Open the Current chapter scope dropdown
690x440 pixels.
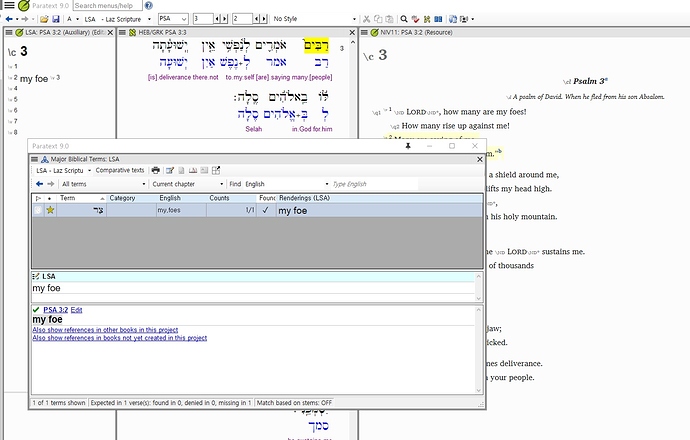click(x=188, y=184)
